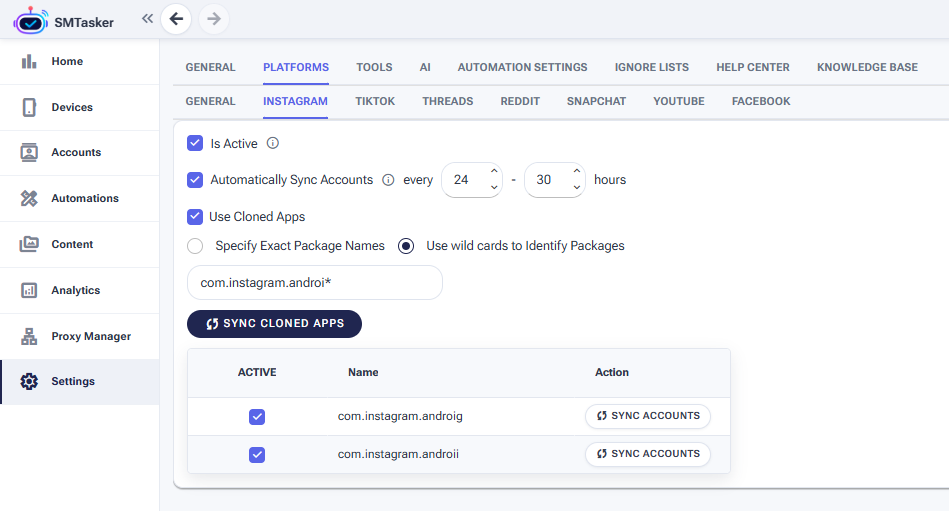The width and height of the screenshot is (949, 511).
Task: Decrease the minimum sync hours value
Action: (x=494, y=188)
